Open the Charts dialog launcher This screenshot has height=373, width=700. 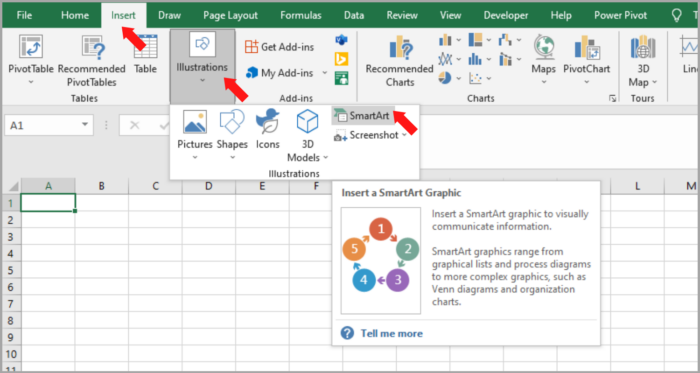point(613,99)
